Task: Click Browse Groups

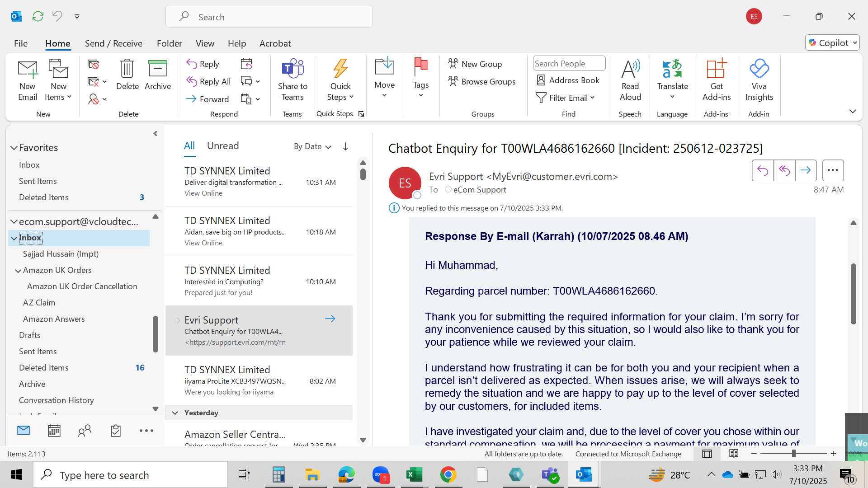Action: (481, 82)
